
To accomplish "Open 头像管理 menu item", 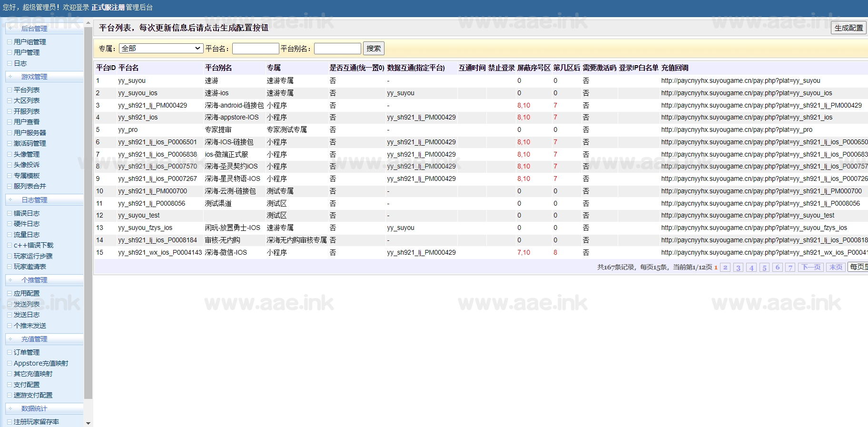I will [27, 154].
